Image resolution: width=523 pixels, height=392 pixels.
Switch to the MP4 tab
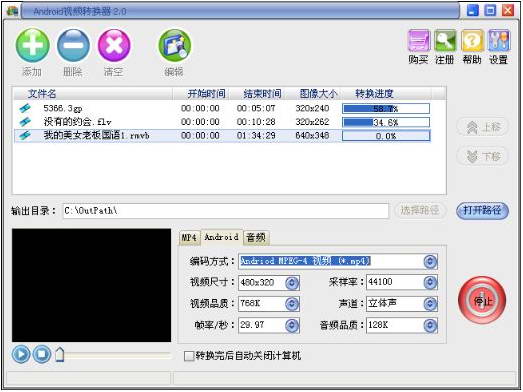point(189,238)
